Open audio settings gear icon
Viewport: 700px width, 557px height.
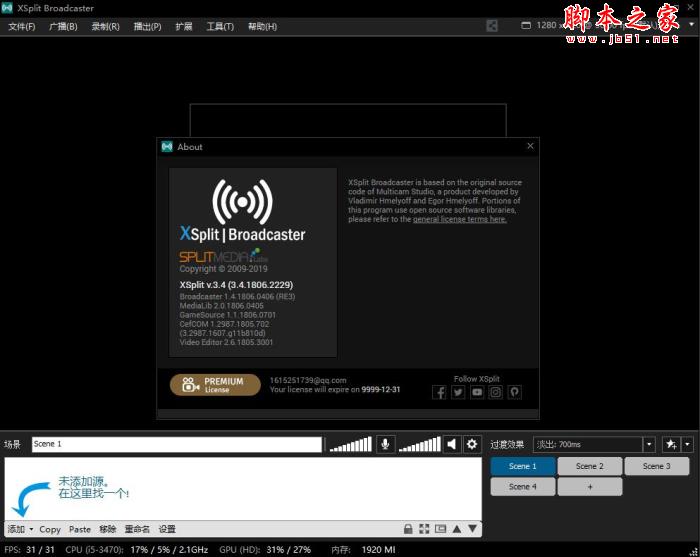click(x=472, y=444)
